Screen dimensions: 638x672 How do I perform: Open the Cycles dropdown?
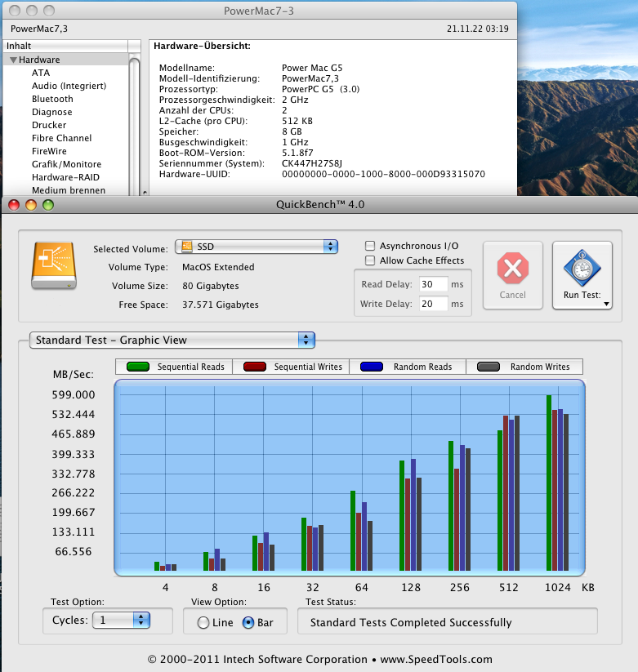tap(121, 620)
